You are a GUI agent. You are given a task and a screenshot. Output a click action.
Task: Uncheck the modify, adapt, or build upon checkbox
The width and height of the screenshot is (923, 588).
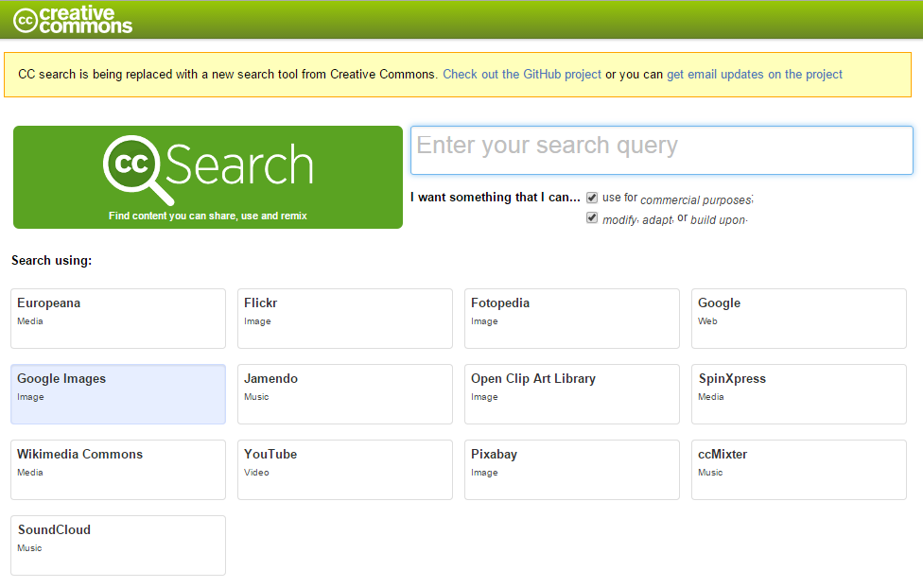click(592, 217)
